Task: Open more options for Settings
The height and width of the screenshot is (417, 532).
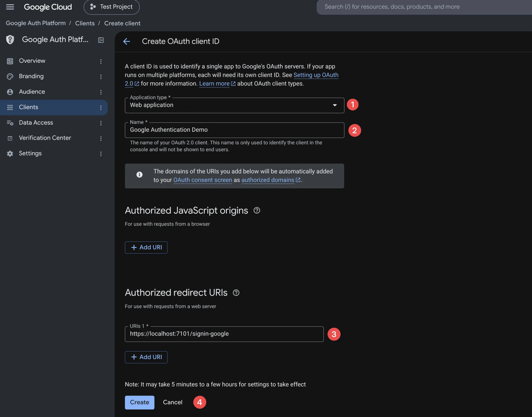Action: 101,154
